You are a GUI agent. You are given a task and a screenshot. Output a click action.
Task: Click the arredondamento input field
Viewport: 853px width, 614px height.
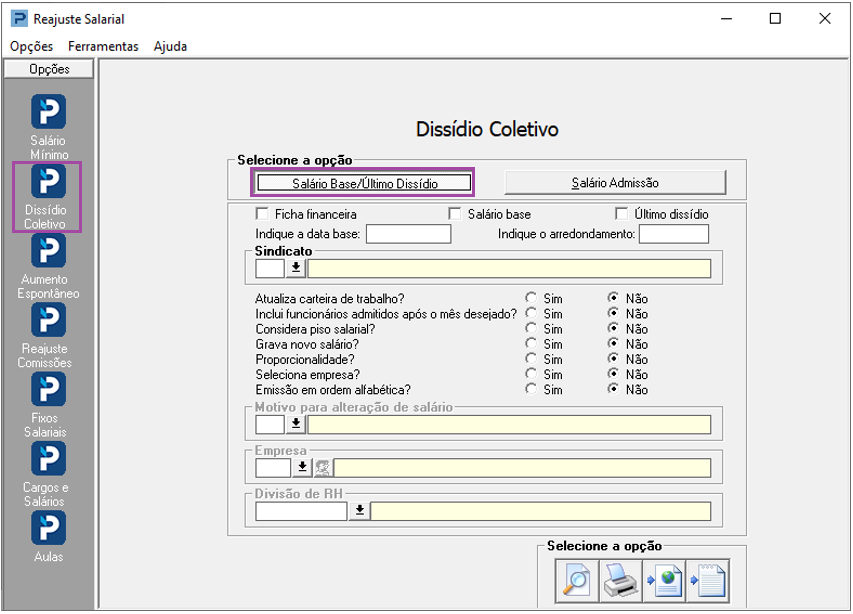[x=674, y=234]
